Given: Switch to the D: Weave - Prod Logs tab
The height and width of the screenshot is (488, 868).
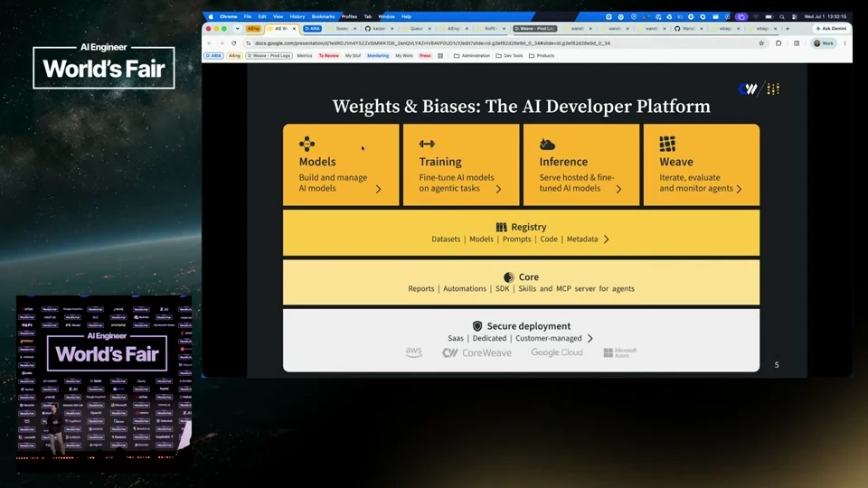Looking at the screenshot, I should coord(534,28).
